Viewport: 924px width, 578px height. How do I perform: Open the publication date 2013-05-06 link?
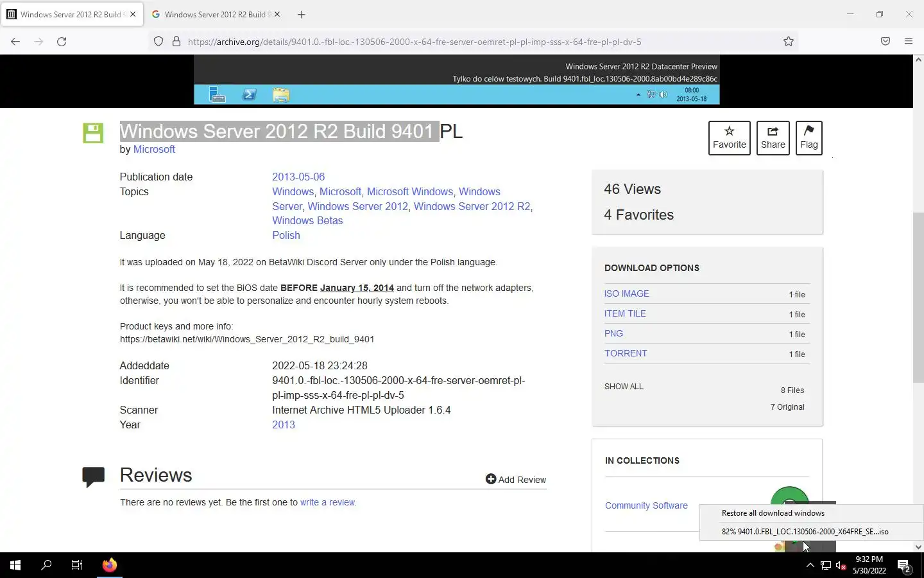pos(298,177)
